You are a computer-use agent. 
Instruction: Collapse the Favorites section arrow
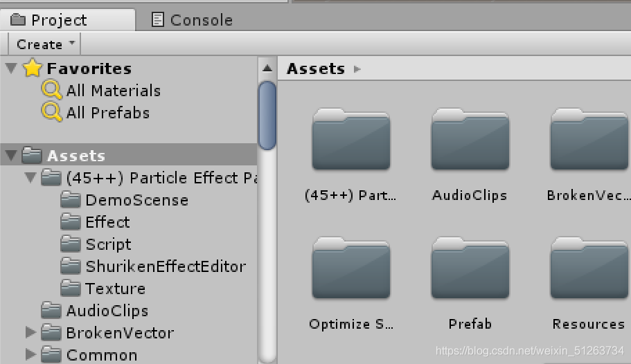point(12,68)
